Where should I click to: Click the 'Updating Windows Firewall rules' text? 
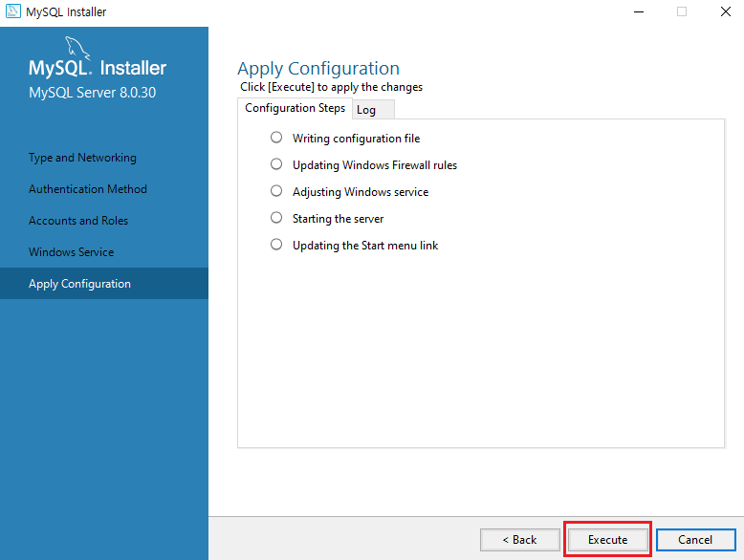(x=374, y=165)
